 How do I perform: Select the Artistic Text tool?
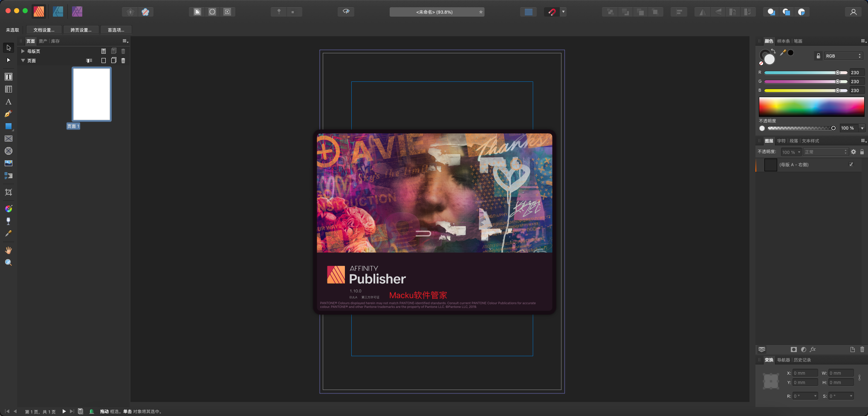tap(9, 101)
